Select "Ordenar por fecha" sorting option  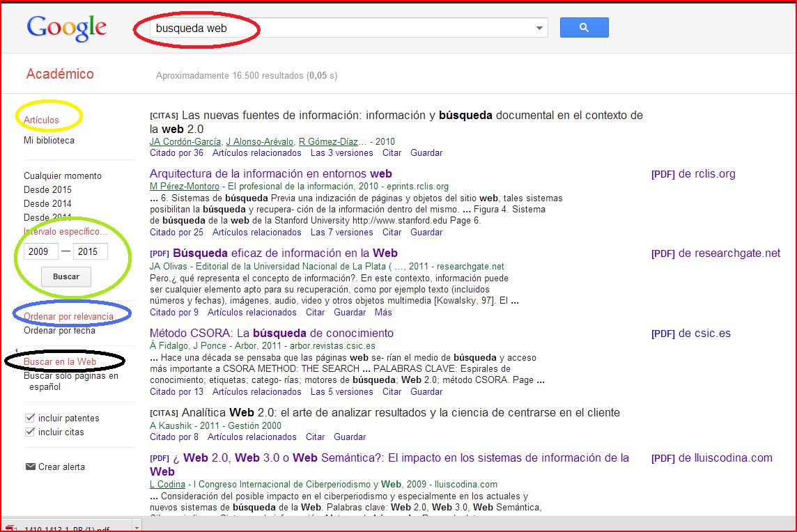[61, 329]
